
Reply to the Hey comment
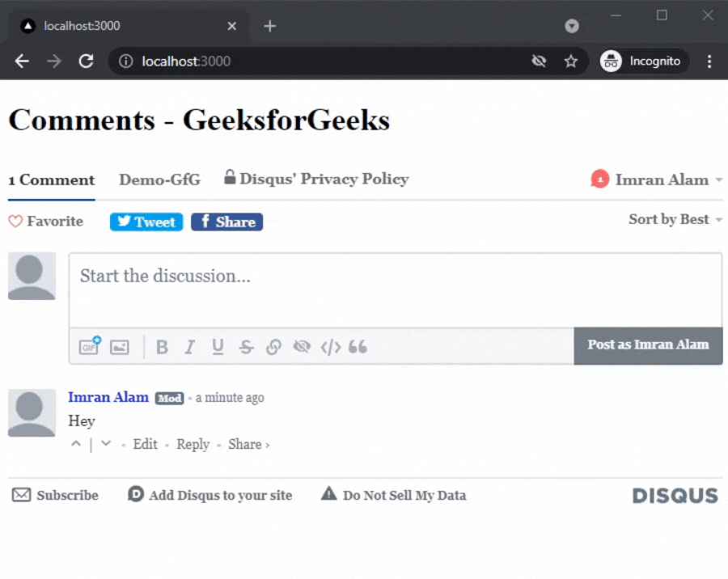(193, 444)
